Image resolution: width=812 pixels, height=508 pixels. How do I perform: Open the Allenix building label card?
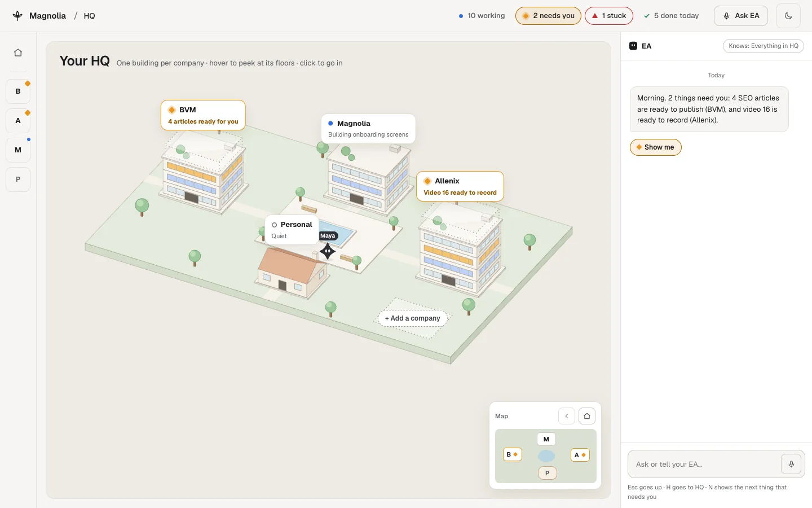(x=460, y=186)
